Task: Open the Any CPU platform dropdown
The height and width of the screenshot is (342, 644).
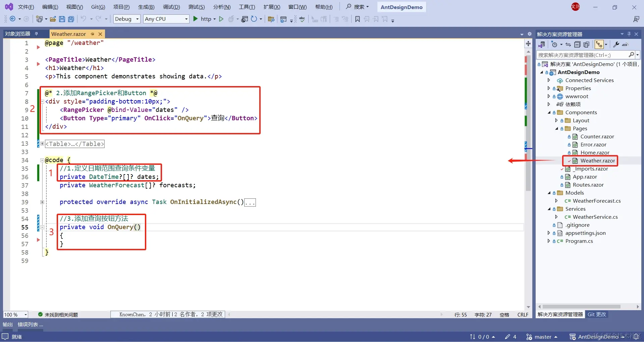Action: point(166,19)
